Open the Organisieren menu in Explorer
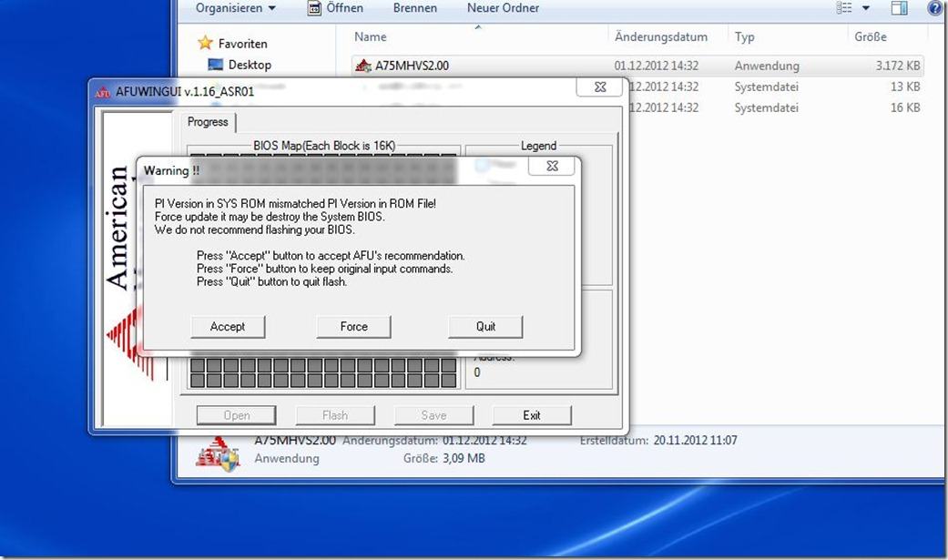 point(236,8)
